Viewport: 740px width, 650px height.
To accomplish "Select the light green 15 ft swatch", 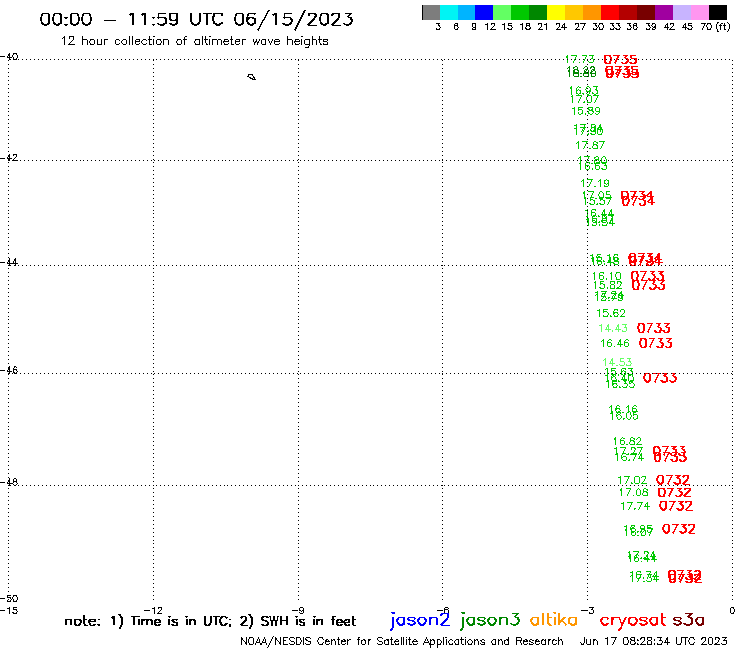I will [x=502, y=12].
